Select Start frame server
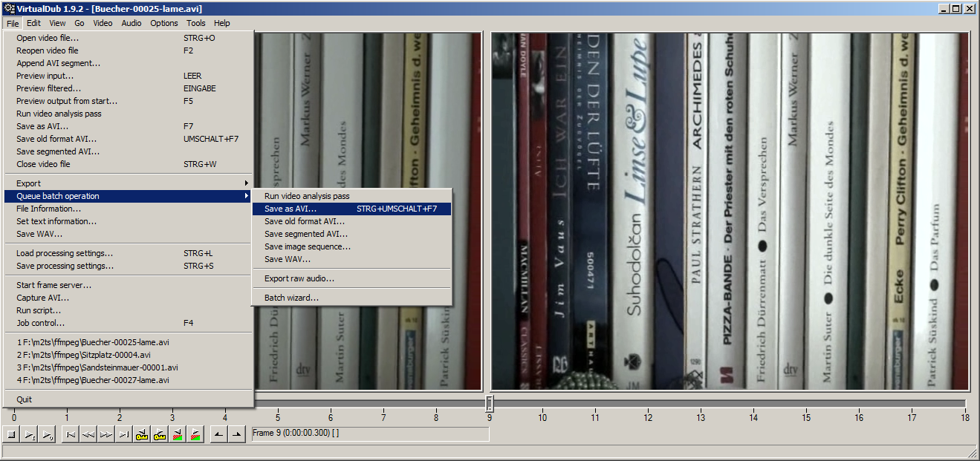980x461 pixels. click(129, 285)
